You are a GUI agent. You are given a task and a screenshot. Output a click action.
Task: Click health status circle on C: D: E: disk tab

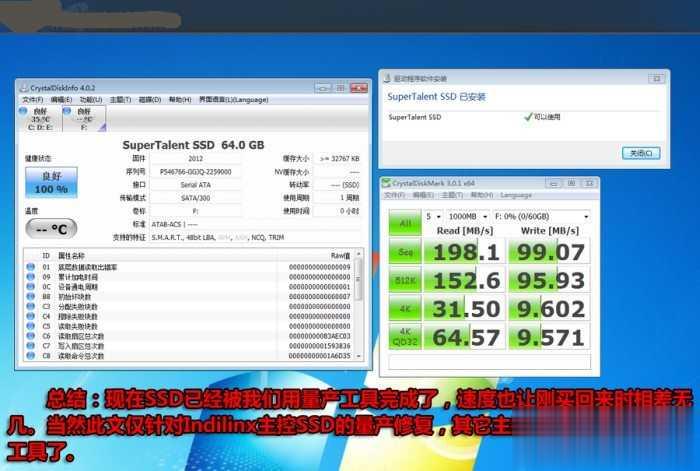[23, 111]
